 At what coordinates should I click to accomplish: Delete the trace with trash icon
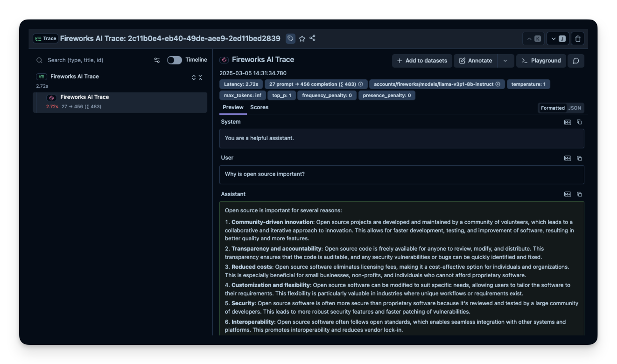pos(578,39)
